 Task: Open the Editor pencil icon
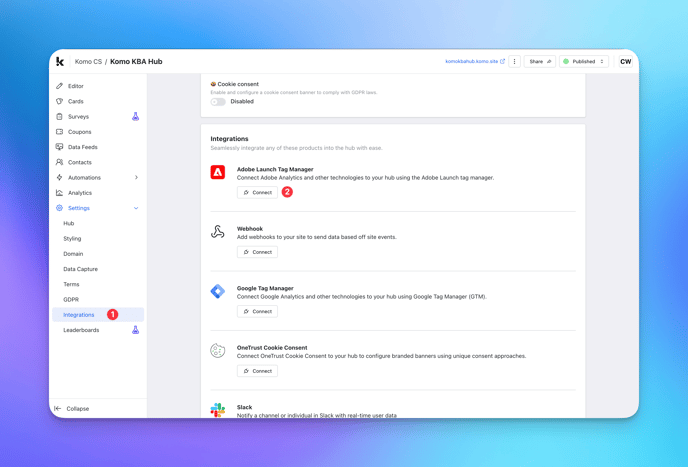(59, 86)
